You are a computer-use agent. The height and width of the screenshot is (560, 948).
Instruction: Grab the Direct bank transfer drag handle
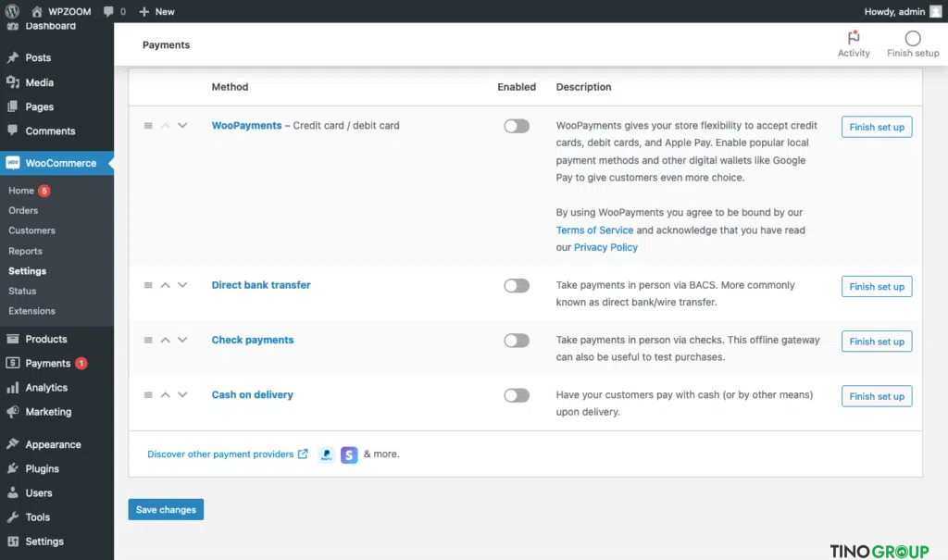[148, 285]
